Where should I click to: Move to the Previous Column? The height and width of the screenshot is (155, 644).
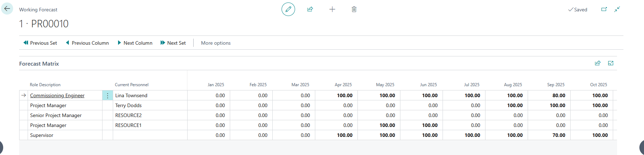[87, 43]
